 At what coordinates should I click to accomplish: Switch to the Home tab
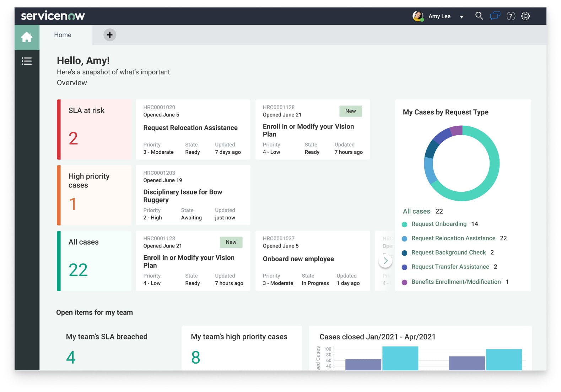point(63,35)
